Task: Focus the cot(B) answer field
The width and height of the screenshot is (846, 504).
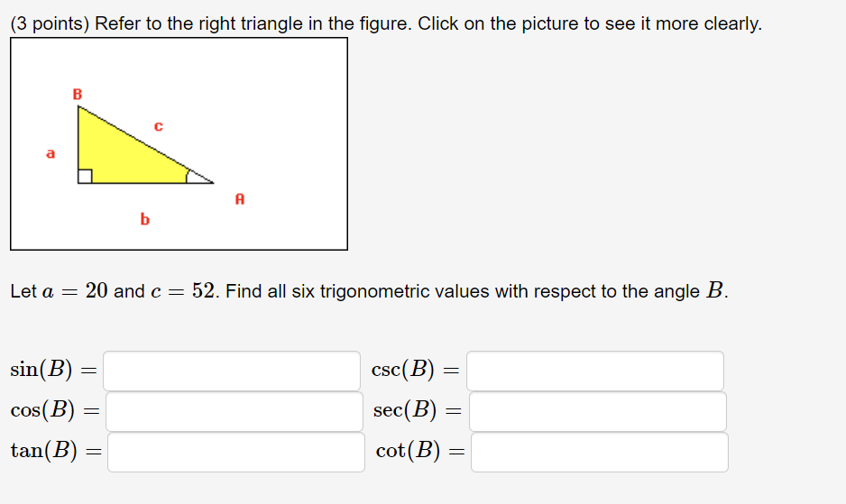Action: pyautogui.click(x=599, y=452)
